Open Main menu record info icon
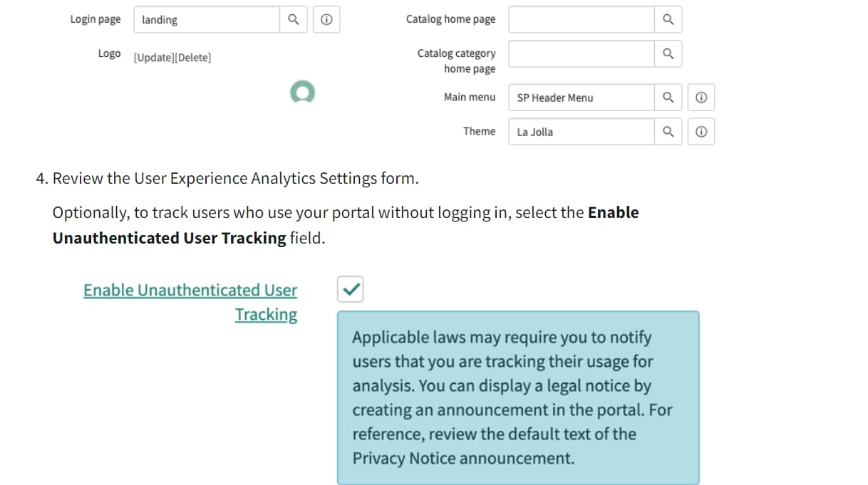The image size is (868, 485). click(701, 98)
